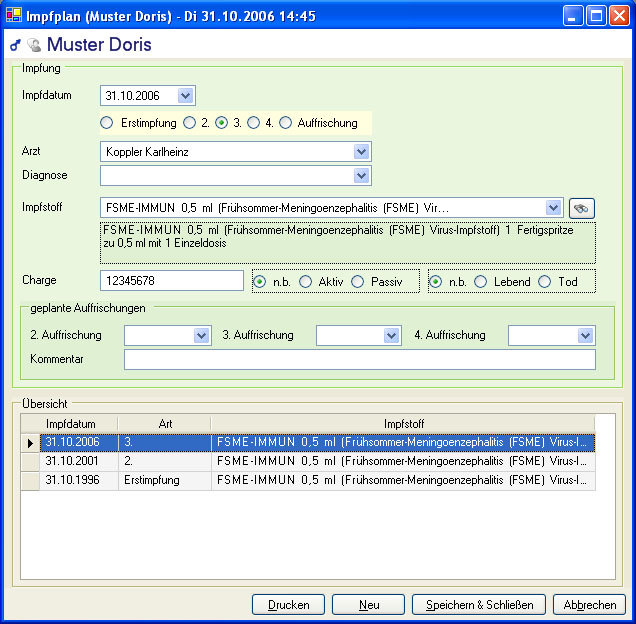Select the Erstimpfung radio button
The height and width of the screenshot is (624, 636).
[x=107, y=123]
